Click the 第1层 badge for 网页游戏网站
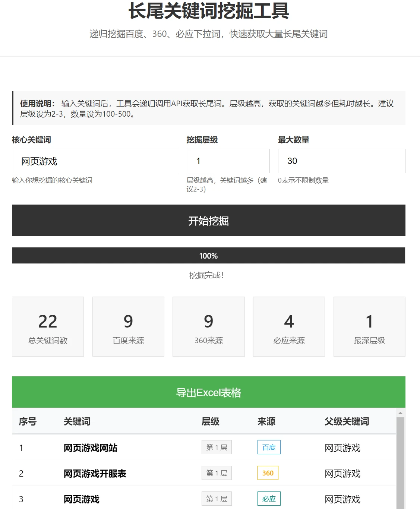Image resolution: width=420 pixels, height=509 pixels. pos(217,447)
